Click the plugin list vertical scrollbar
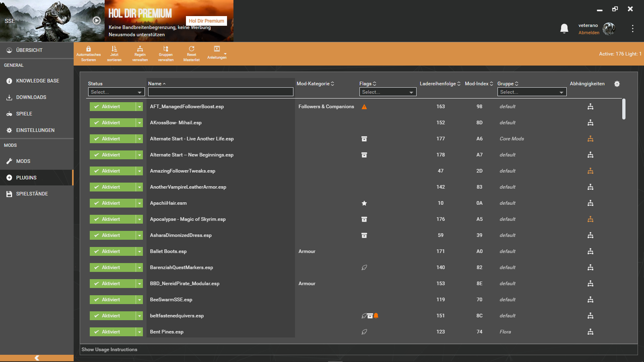 click(624, 109)
